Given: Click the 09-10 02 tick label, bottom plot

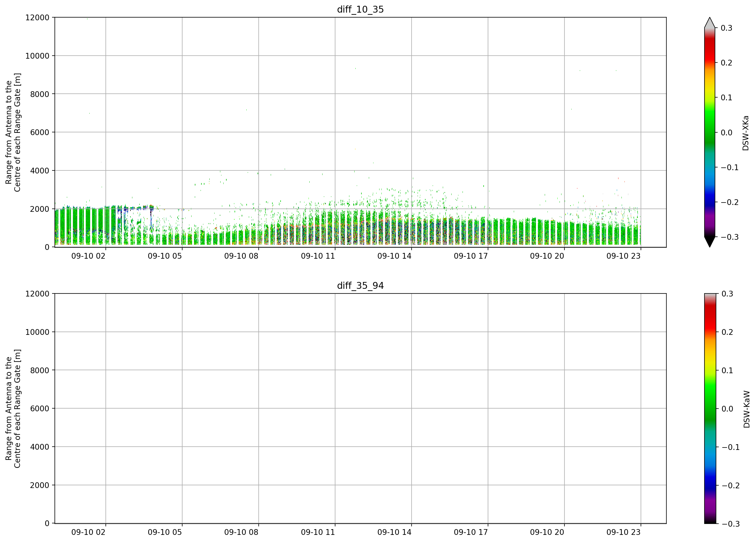Looking at the screenshot, I should tap(88, 532).
